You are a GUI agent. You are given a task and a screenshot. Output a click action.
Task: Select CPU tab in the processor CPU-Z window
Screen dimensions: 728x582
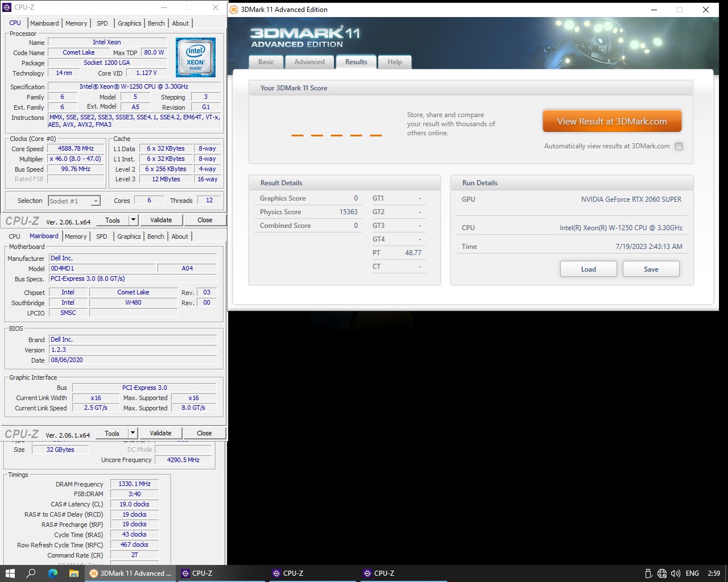(15, 23)
